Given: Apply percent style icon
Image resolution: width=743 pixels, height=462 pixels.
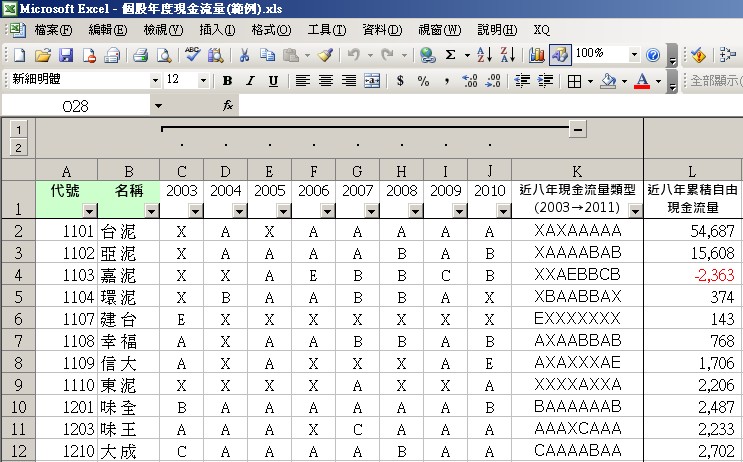Looking at the screenshot, I should click(424, 81).
